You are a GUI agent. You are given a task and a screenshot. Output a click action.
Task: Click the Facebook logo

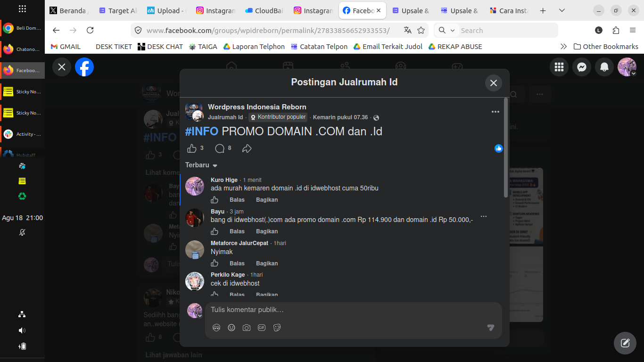pyautogui.click(x=84, y=67)
